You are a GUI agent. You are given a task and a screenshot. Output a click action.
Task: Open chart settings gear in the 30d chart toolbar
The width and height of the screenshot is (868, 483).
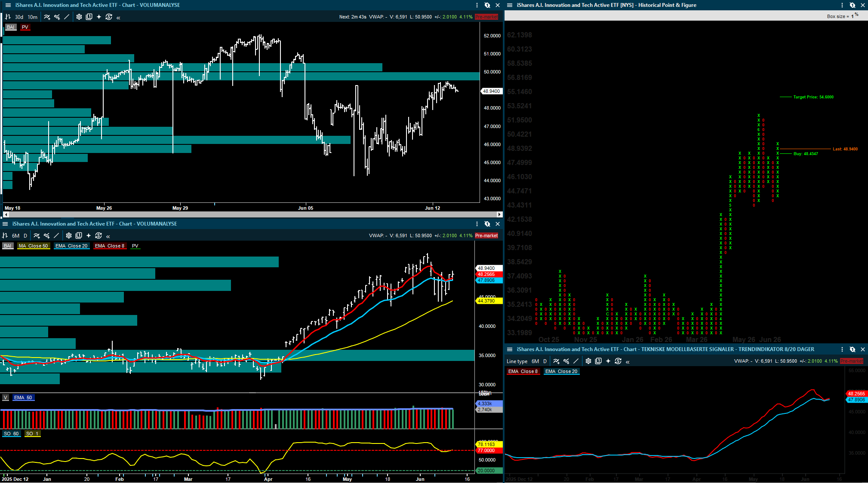[79, 17]
